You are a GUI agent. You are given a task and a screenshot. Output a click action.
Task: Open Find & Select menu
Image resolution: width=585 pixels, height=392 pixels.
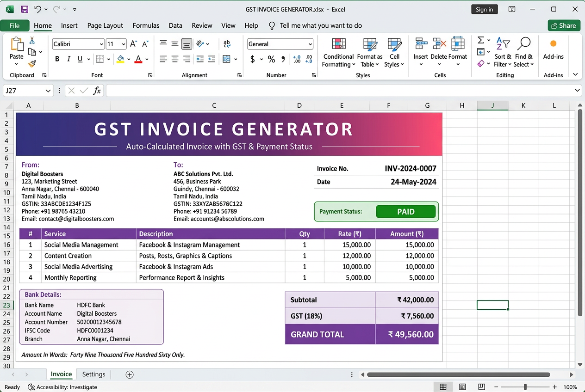point(523,53)
